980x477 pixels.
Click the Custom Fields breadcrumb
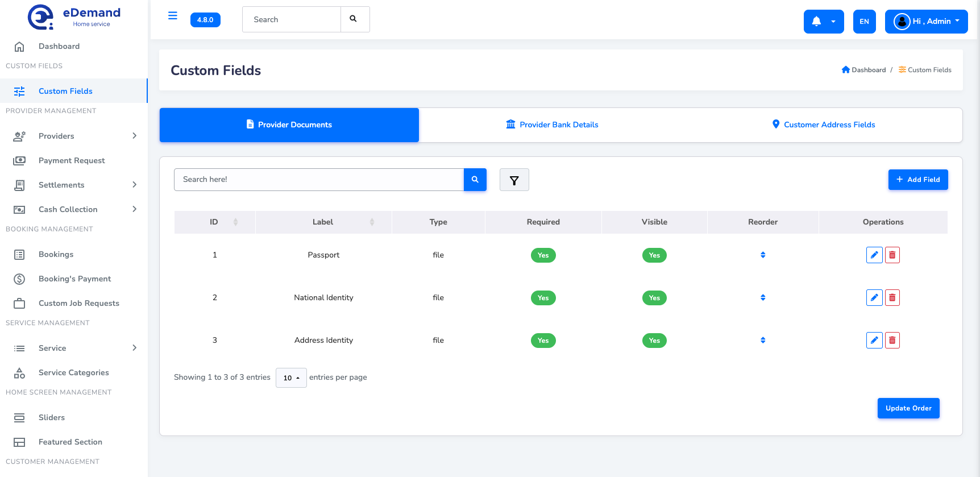[x=925, y=70]
